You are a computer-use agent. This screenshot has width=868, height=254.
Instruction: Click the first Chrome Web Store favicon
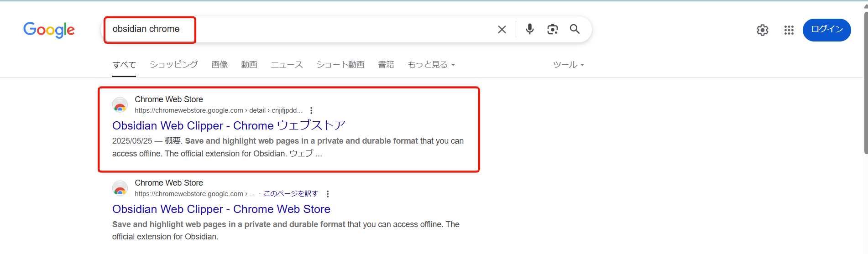(120, 105)
